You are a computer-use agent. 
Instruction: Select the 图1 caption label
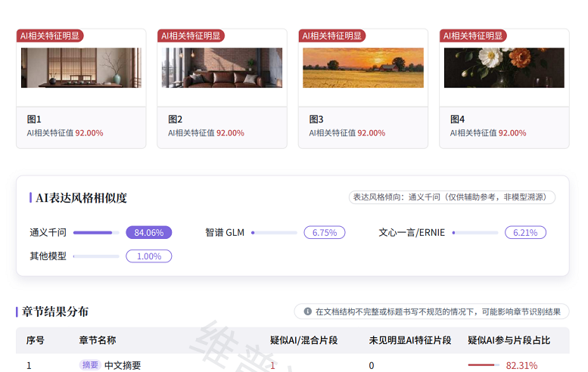coord(34,119)
